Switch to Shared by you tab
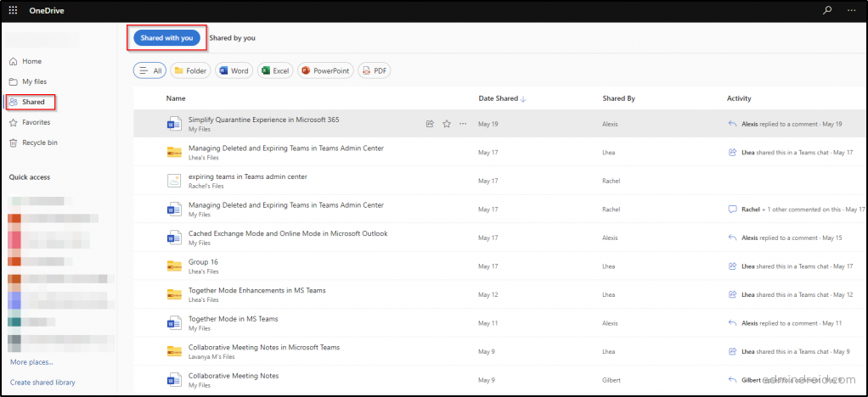 (x=232, y=38)
